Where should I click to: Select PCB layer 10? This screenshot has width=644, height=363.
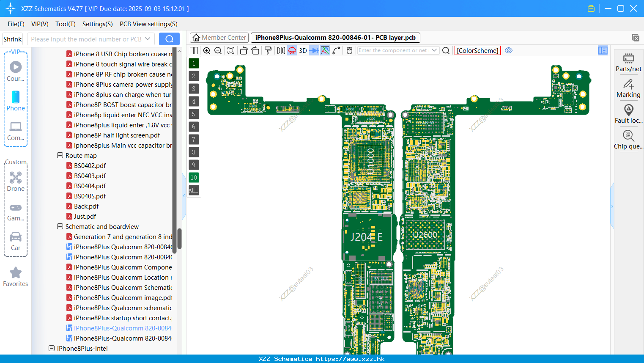pyautogui.click(x=194, y=177)
